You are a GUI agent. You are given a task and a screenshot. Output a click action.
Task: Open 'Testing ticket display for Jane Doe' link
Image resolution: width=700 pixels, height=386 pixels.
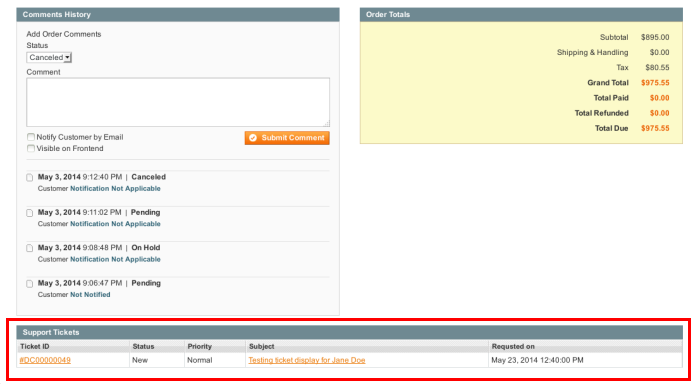point(307,360)
